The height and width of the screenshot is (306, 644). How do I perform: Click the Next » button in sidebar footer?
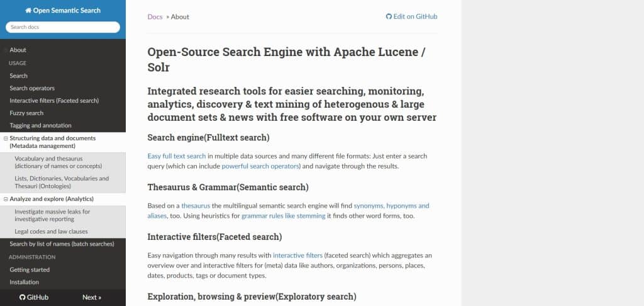pyautogui.click(x=92, y=297)
